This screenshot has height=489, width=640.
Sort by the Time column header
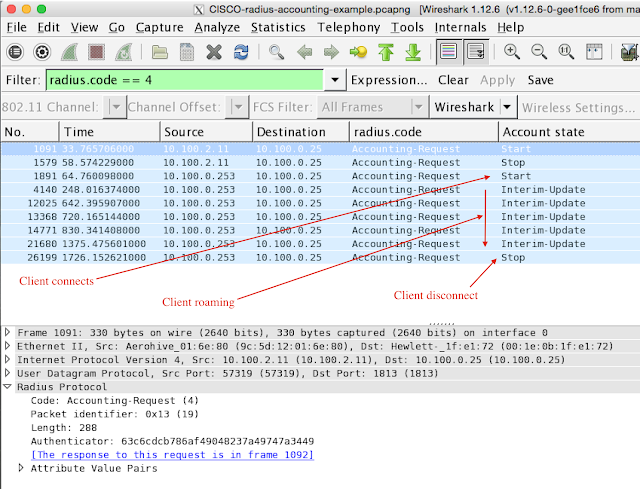tap(110, 132)
